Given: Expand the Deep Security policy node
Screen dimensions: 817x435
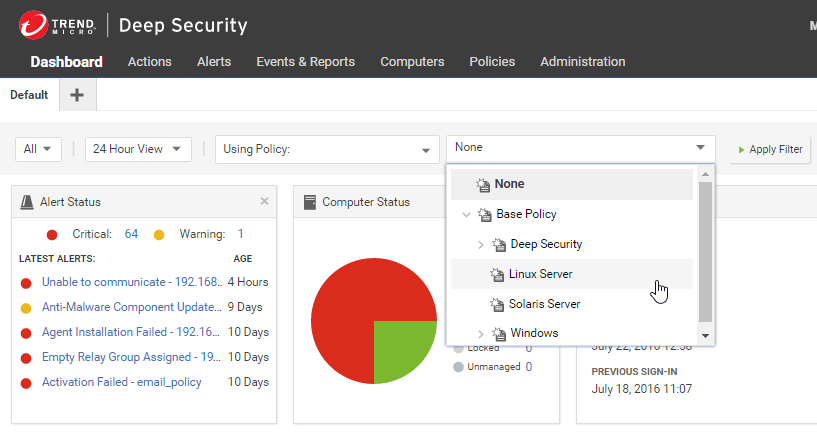Looking at the screenshot, I should [x=480, y=244].
